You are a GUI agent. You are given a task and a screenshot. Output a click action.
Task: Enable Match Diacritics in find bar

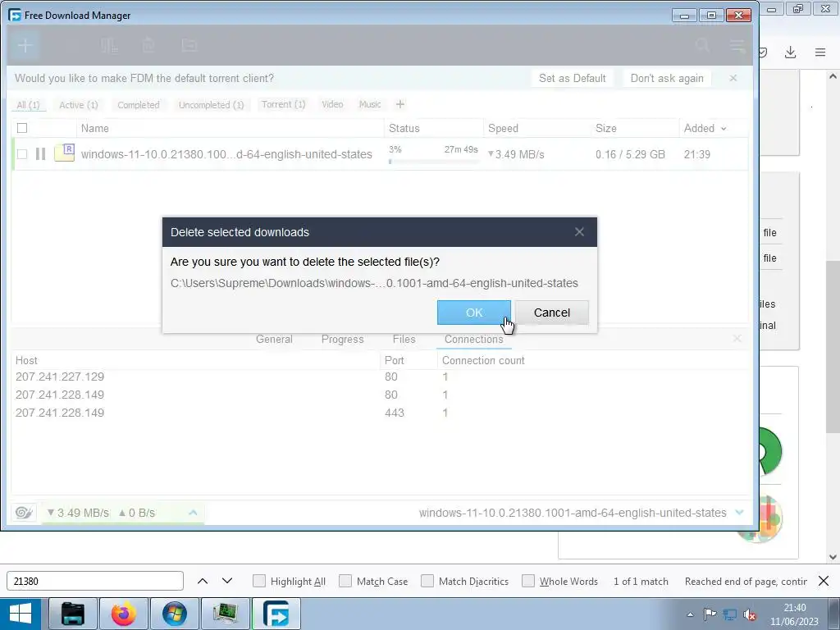click(x=427, y=581)
